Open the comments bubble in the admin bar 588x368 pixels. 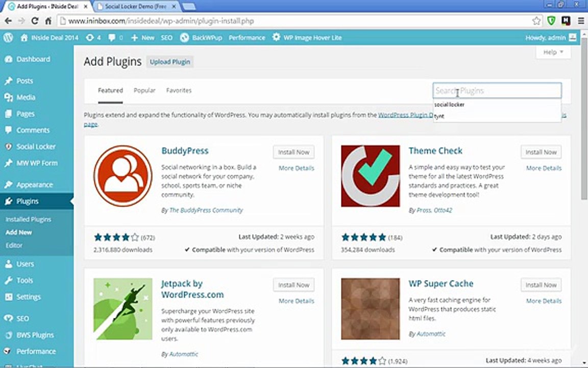click(x=115, y=37)
